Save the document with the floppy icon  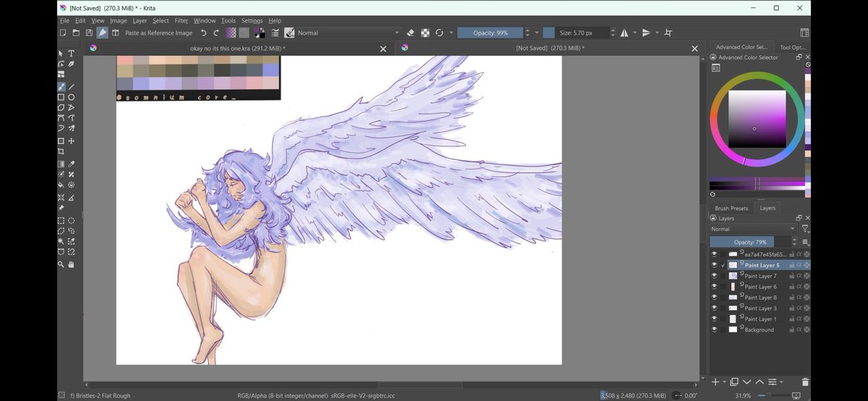[89, 33]
